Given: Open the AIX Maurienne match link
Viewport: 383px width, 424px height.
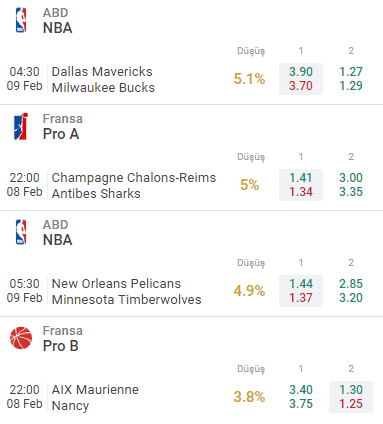Looking at the screenshot, I should (x=95, y=390).
